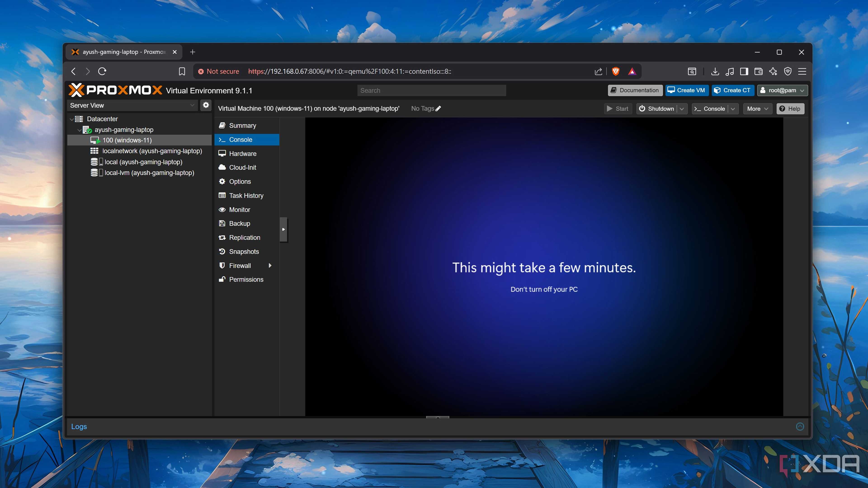Open the root@pam user menu
This screenshot has height=488, width=868.
tap(782, 90)
